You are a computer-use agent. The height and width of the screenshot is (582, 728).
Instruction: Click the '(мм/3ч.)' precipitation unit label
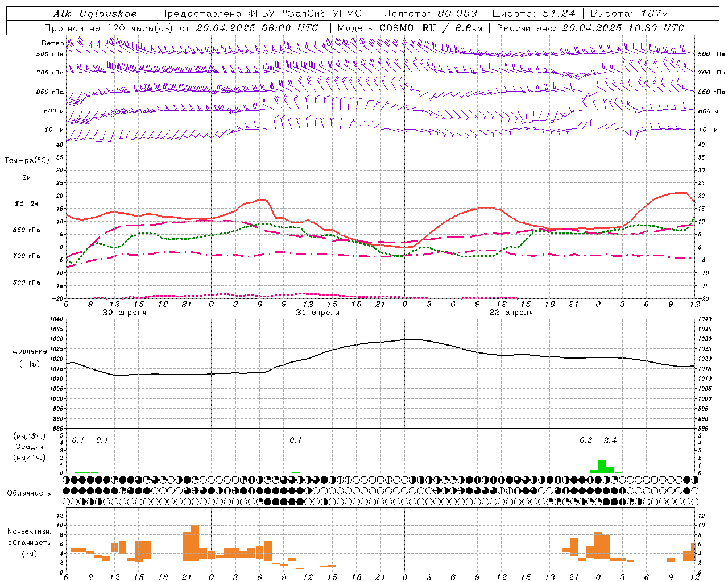[x=30, y=436]
